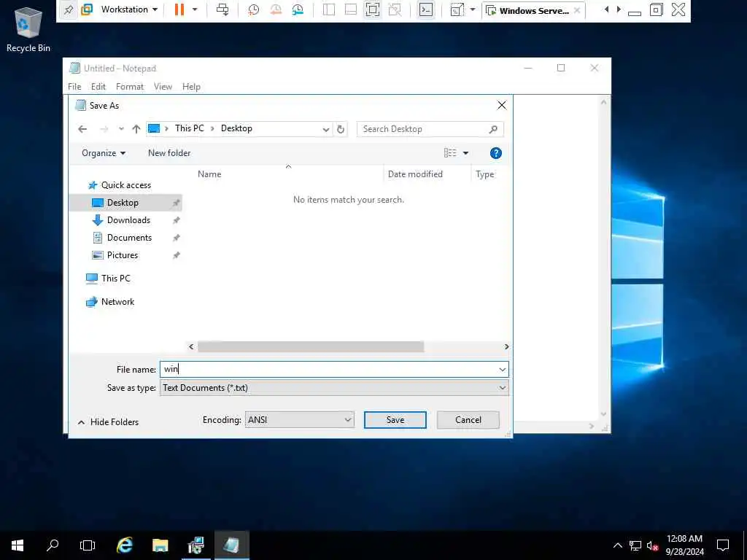
Task: Open Notepad View menu
Action: point(163,87)
